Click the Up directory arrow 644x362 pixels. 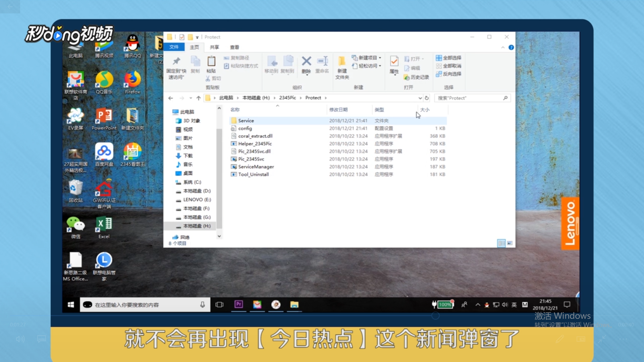coord(199,98)
